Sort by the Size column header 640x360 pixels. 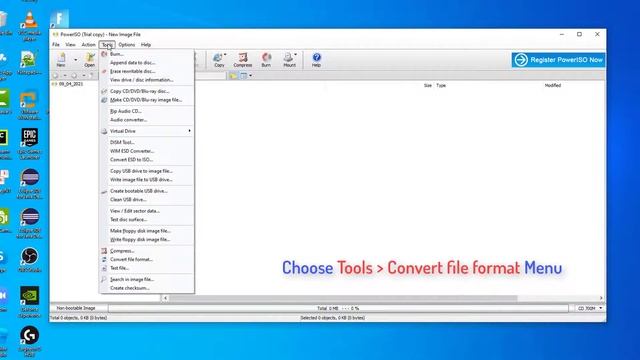point(427,85)
